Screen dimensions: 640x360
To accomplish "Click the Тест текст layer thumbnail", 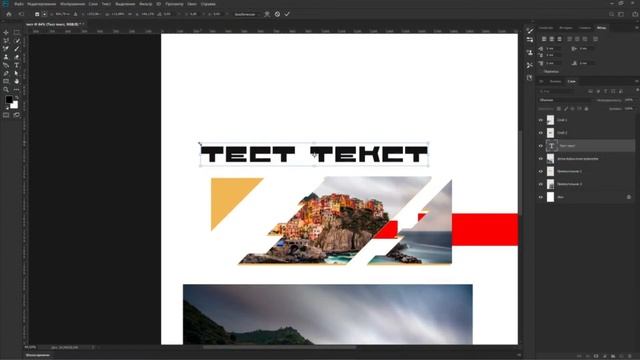I will pos(551,146).
